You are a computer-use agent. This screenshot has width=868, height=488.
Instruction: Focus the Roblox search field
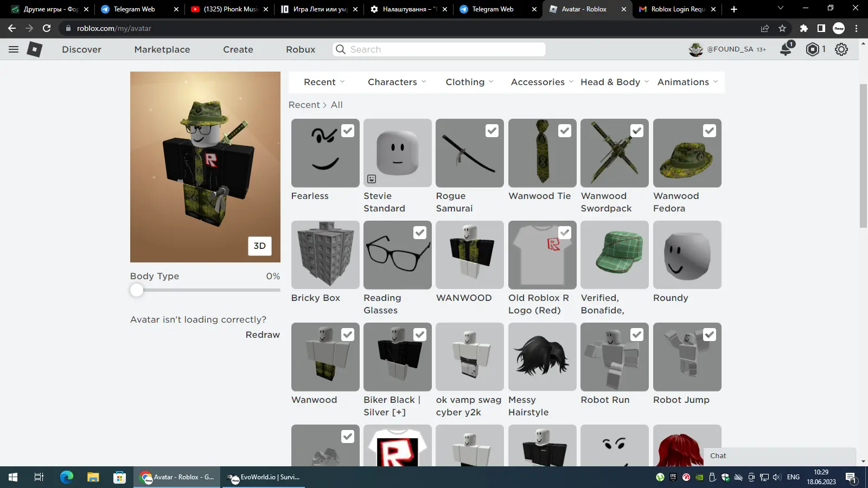[x=439, y=49]
